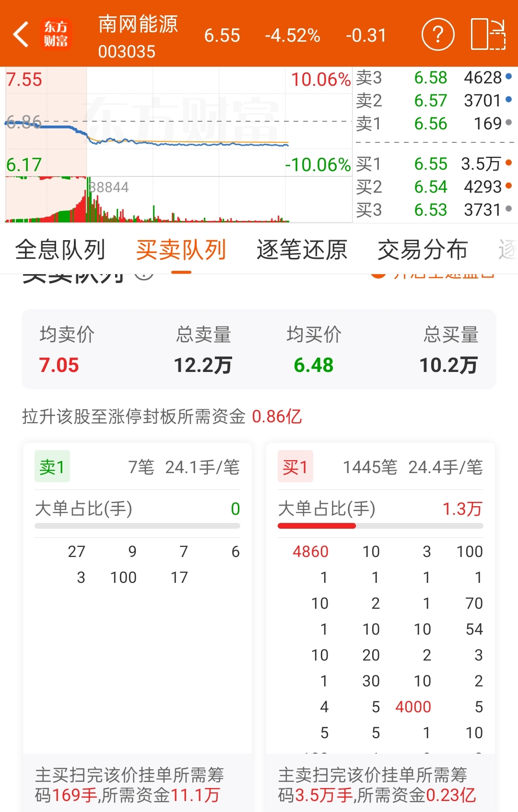
Task: Tap the 总卖量 value 12.2万
Action: (203, 365)
